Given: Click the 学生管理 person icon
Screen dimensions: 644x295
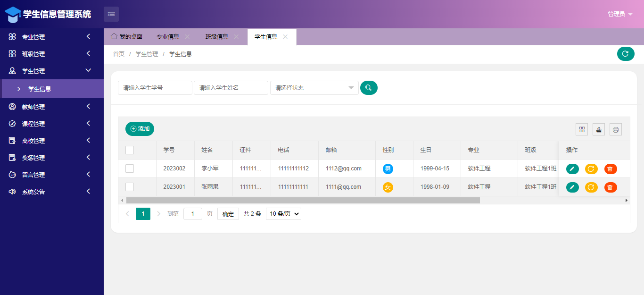Looking at the screenshot, I should click(13, 71).
